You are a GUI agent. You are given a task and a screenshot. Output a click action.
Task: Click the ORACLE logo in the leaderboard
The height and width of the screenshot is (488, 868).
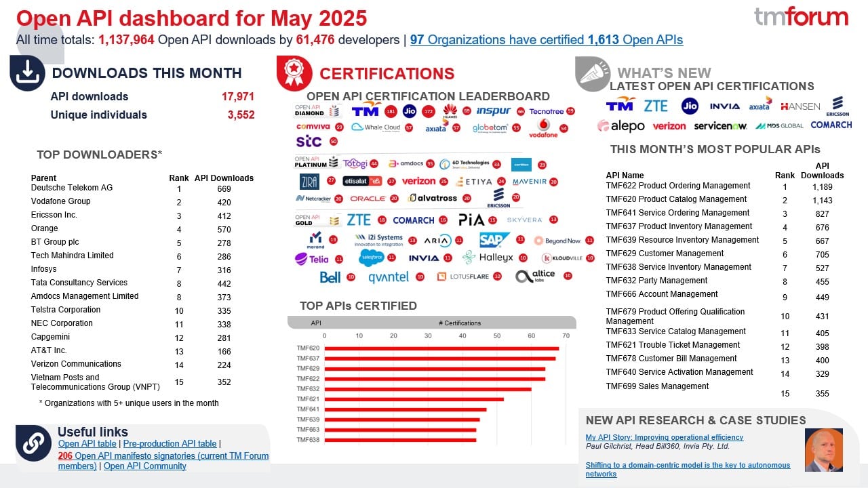click(368, 199)
